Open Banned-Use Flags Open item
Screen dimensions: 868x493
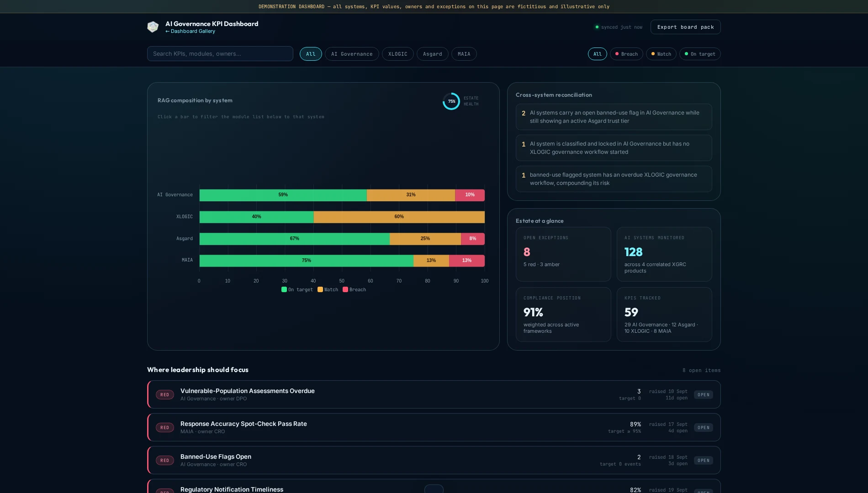click(x=434, y=460)
